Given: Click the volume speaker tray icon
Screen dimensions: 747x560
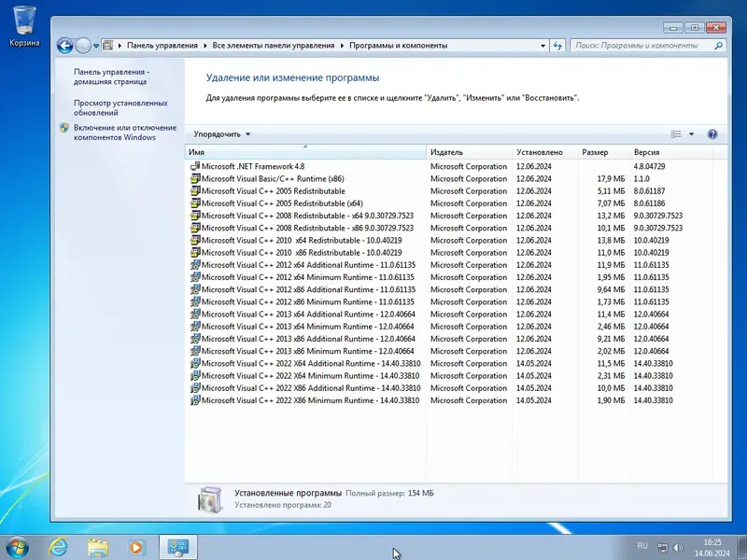Looking at the screenshot, I should click(679, 548).
